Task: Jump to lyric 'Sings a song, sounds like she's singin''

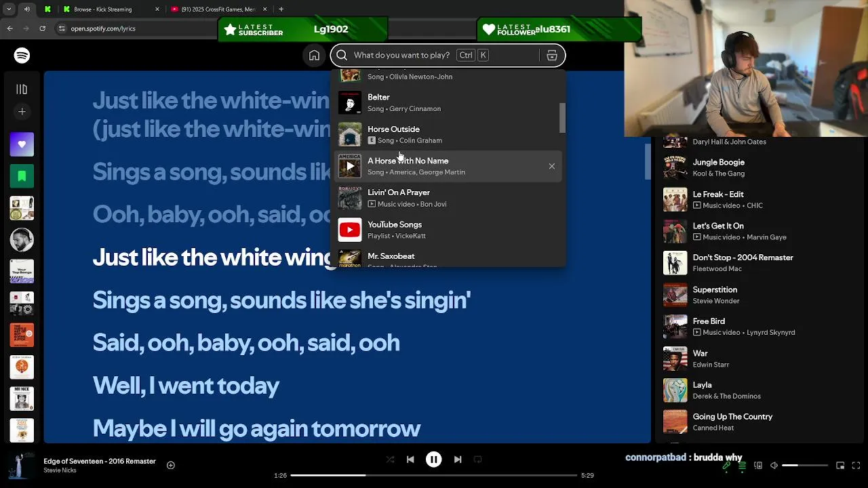Action: pos(281,300)
